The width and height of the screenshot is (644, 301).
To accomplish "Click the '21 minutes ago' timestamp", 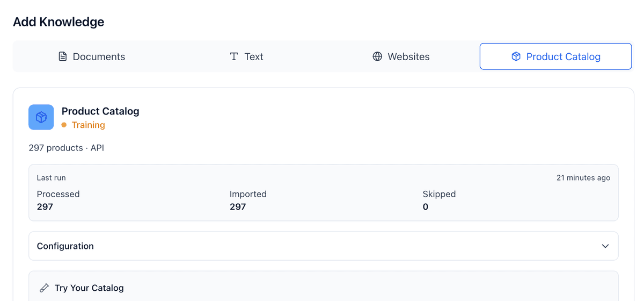I will tap(583, 178).
